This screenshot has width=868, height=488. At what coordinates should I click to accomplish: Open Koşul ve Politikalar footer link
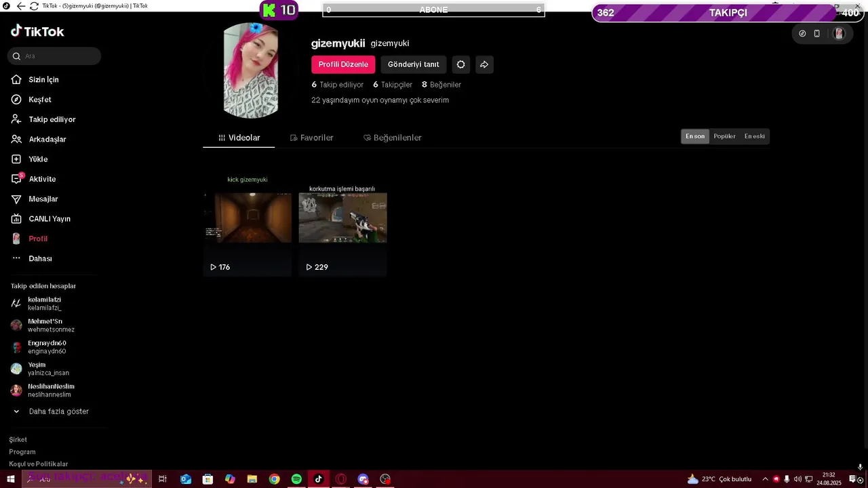point(39,464)
